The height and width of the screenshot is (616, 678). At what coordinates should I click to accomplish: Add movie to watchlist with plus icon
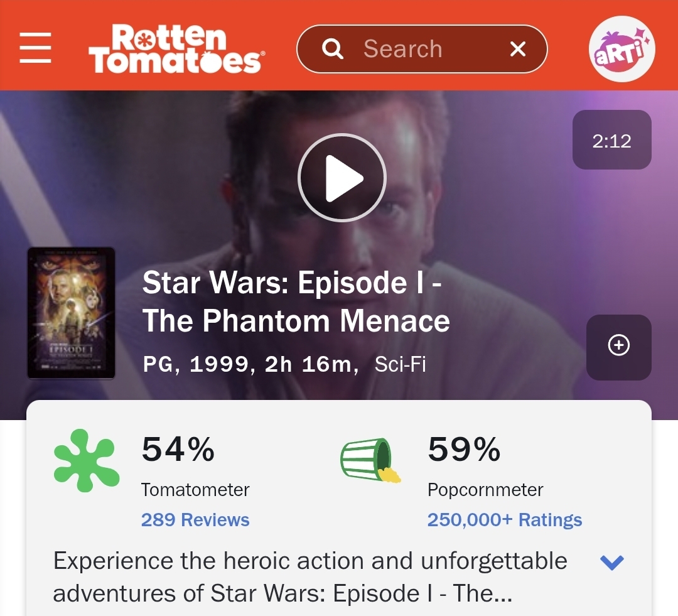[x=618, y=345]
